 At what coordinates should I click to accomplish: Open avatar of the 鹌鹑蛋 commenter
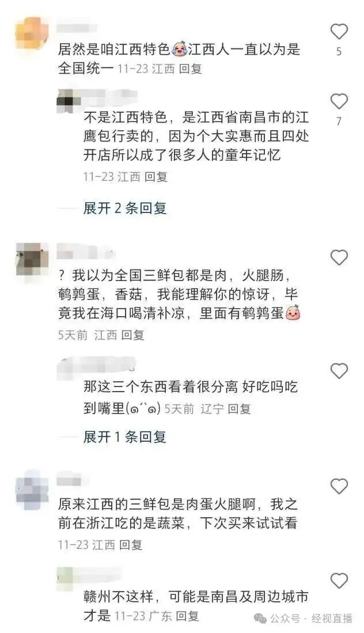[x=32, y=259]
